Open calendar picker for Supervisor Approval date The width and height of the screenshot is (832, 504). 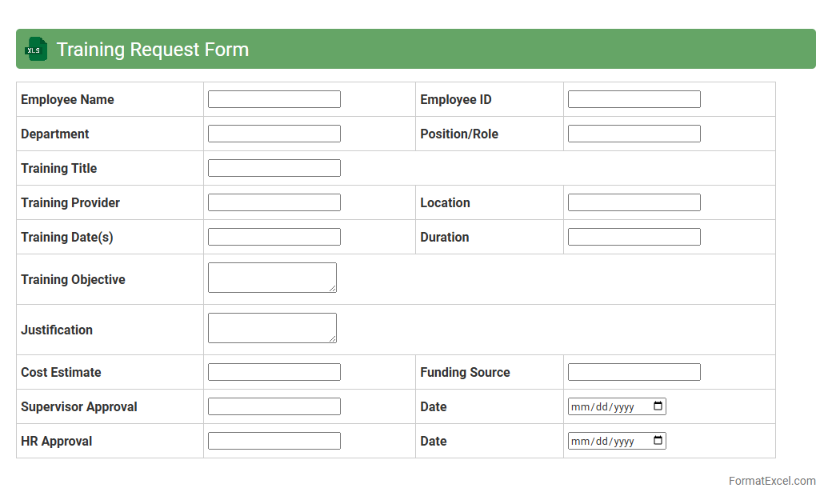[658, 406]
